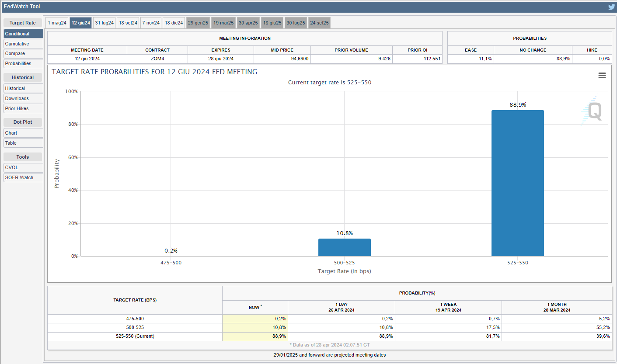
Task: Open SOFR Watch tool
Action: tap(23, 177)
